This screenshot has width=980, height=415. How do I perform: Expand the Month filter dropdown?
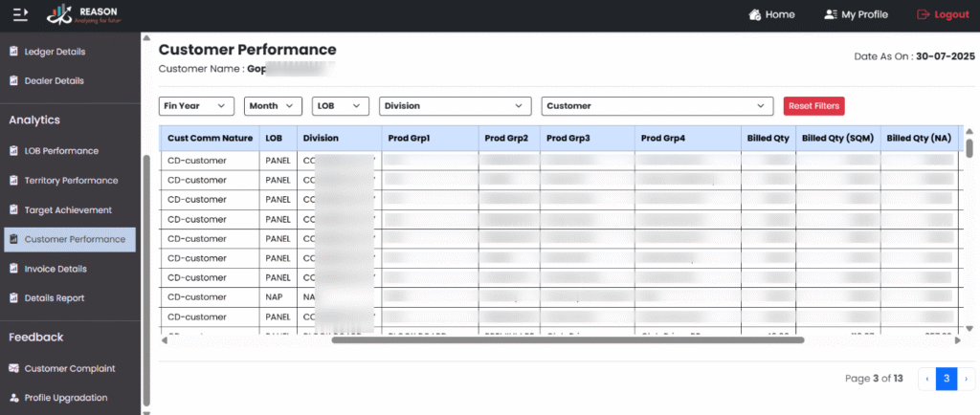click(273, 106)
